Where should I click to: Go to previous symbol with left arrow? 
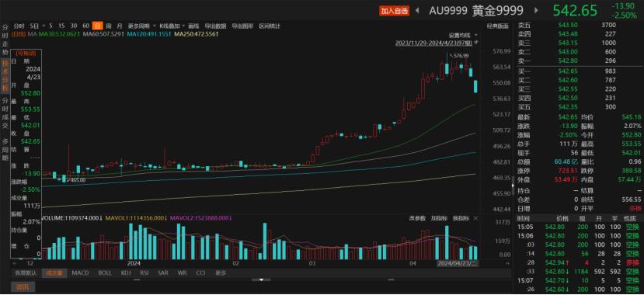coord(417,11)
